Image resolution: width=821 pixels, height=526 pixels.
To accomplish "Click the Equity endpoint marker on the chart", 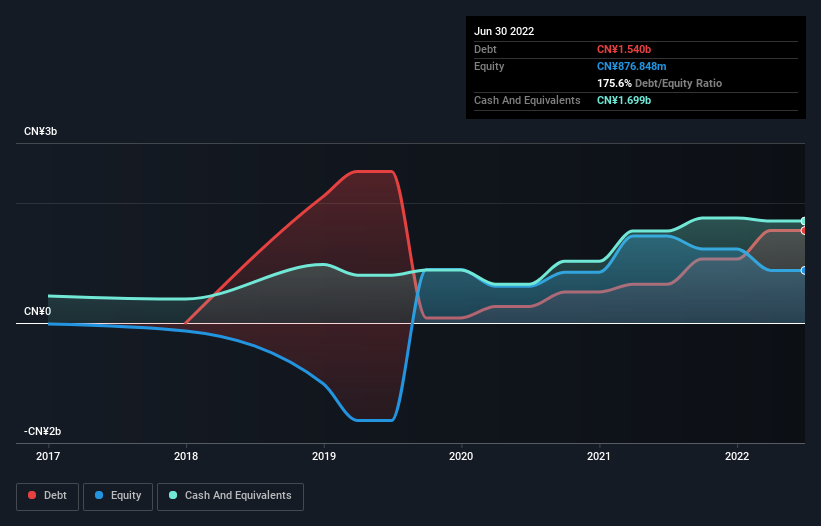I will point(804,271).
